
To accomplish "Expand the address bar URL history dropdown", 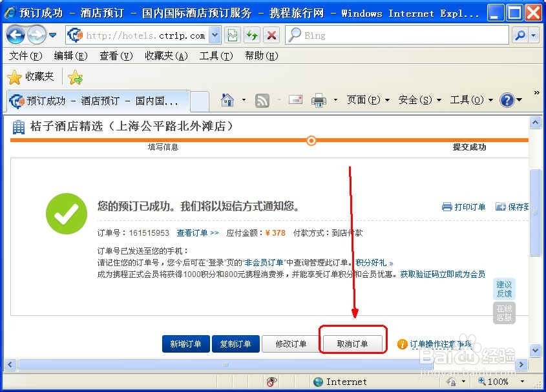I will (215, 36).
